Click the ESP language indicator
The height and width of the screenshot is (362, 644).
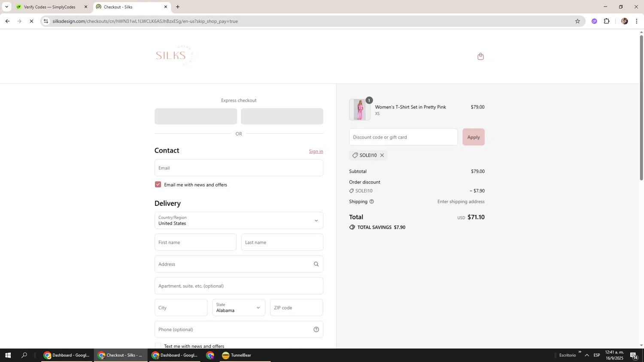597,355
